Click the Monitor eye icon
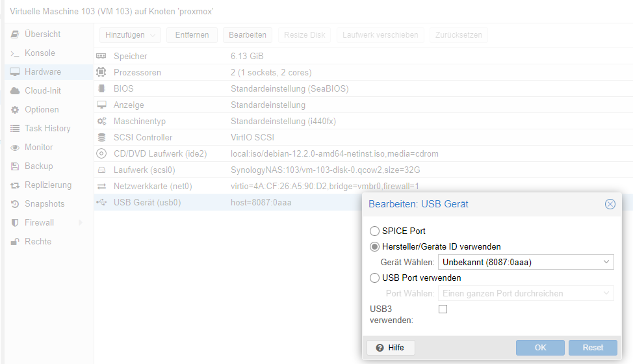 coord(15,148)
